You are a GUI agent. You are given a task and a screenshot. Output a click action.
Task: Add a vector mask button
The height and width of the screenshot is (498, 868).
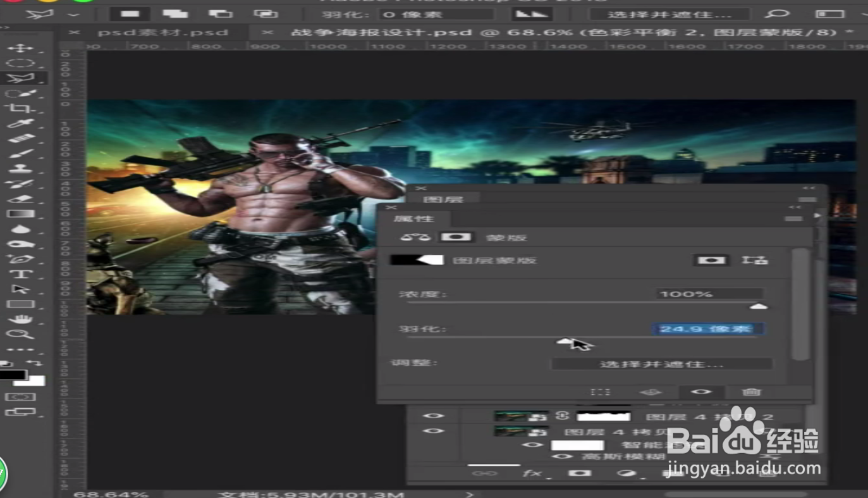[x=755, y=260]
